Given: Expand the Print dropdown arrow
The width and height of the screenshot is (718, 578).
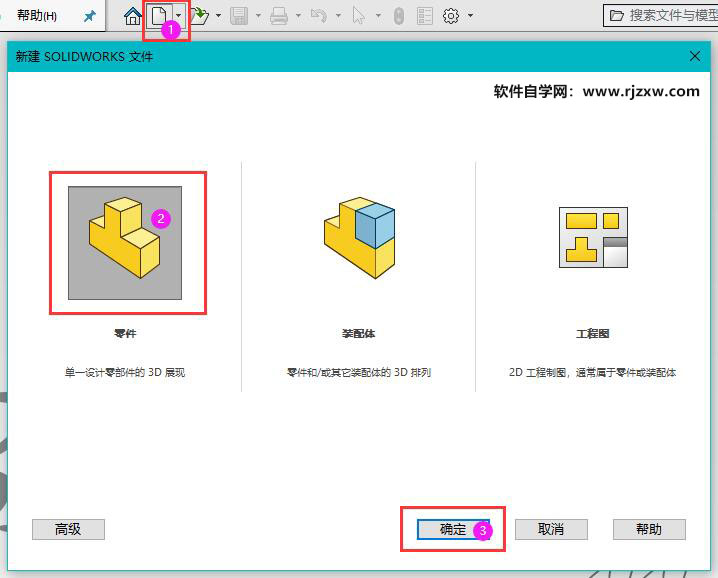Looking at the screenshot, I should pyautogui.click(x=298, y=16).
